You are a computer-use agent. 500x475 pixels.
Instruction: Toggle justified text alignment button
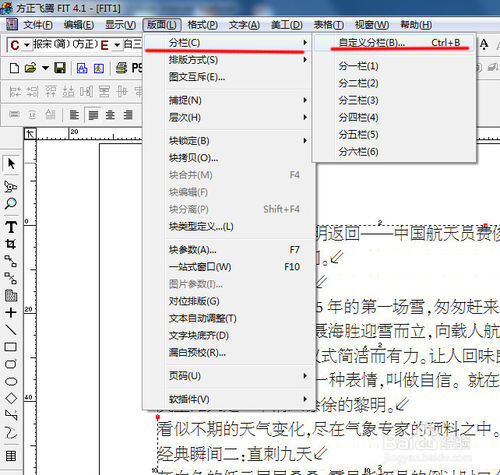point(93,115)
